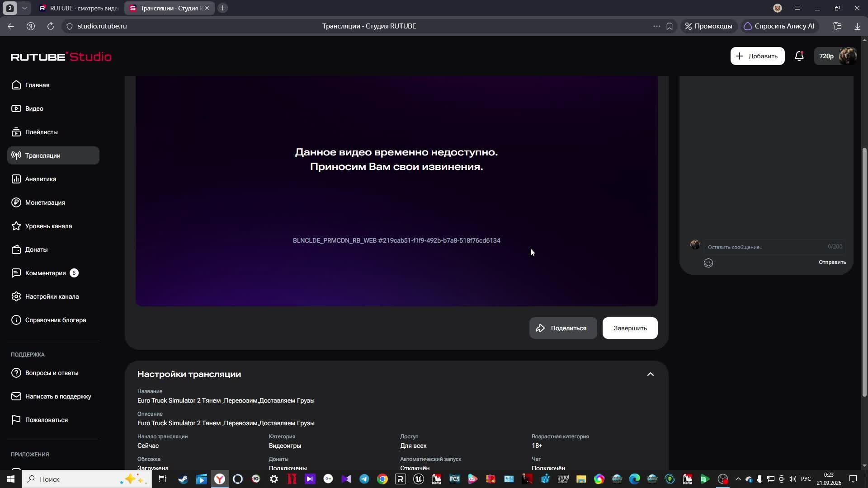Open the Windows notification center
This screenshot has width=868, height=488.
pos(853,479)
